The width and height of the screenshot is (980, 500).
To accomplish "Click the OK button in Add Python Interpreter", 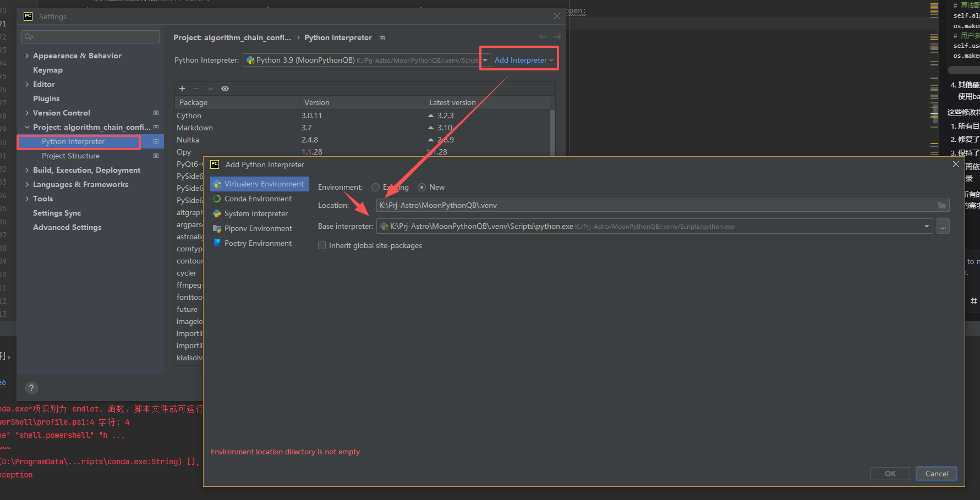I will [890, 474].
